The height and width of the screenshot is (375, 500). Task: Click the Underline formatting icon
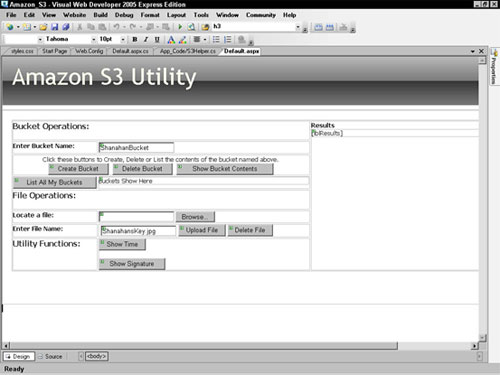pyautogui.click(x=157, y=39)
